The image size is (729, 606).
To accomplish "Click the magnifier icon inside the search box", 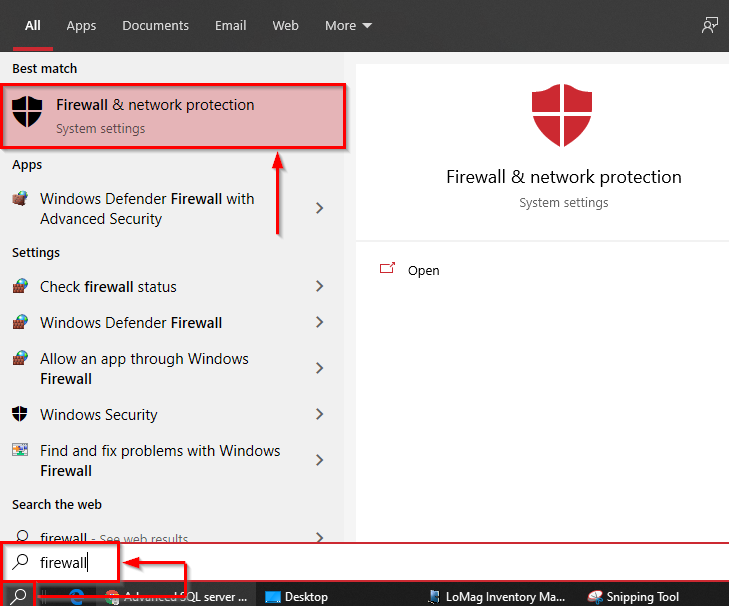I will [x=20, y=562].
